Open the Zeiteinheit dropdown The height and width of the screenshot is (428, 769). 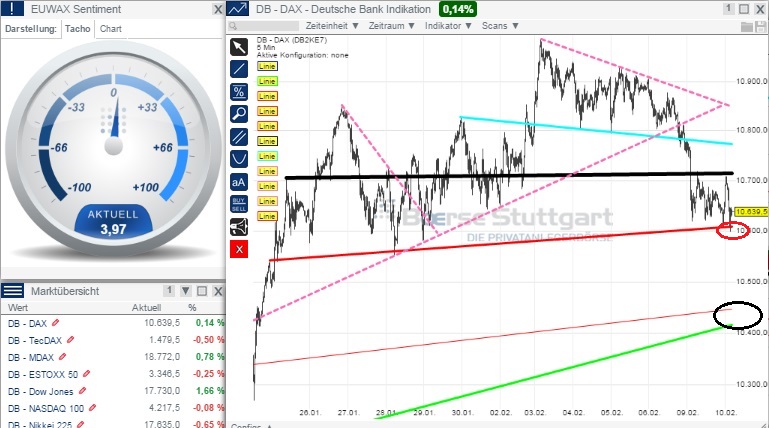[332, 26]
